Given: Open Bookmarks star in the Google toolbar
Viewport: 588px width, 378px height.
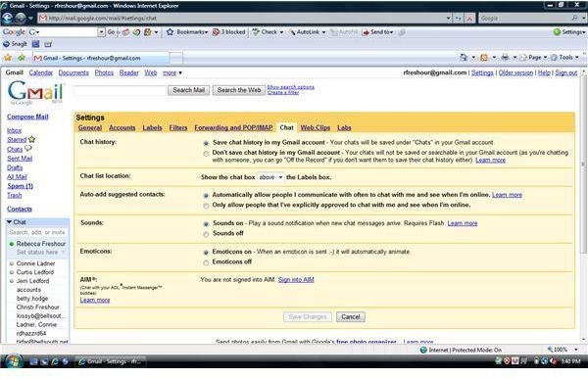Looking at the screenshot, I should tap(170, 32).
